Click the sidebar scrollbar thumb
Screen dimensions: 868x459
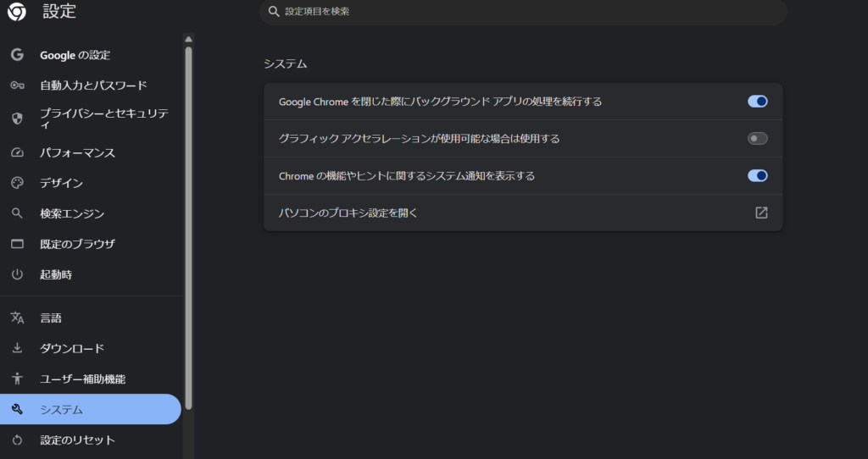188,228
